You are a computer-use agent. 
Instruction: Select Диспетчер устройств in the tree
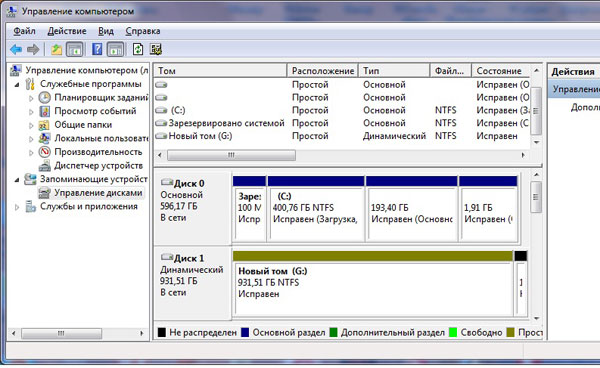point(98,166)
